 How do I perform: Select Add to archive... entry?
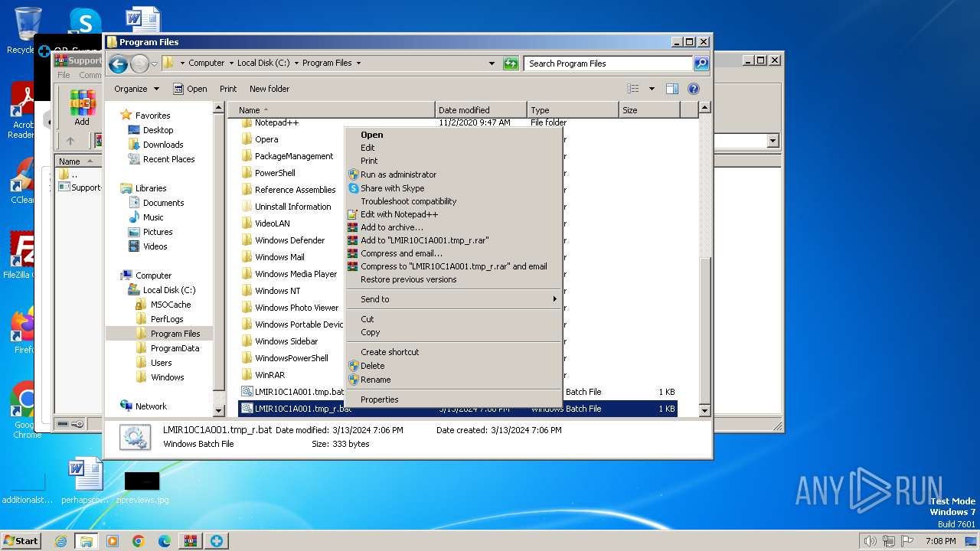[453, 227]
